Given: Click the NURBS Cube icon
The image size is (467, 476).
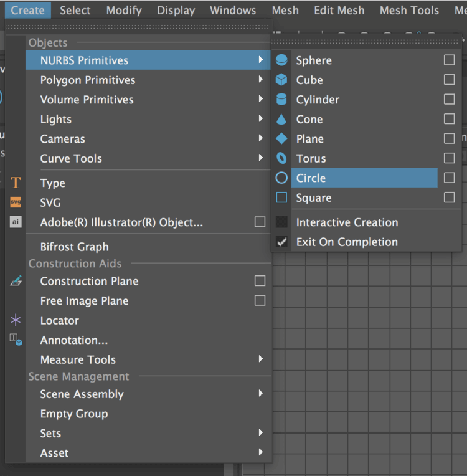Looking at the screenshot, I should tap(281, 80).
